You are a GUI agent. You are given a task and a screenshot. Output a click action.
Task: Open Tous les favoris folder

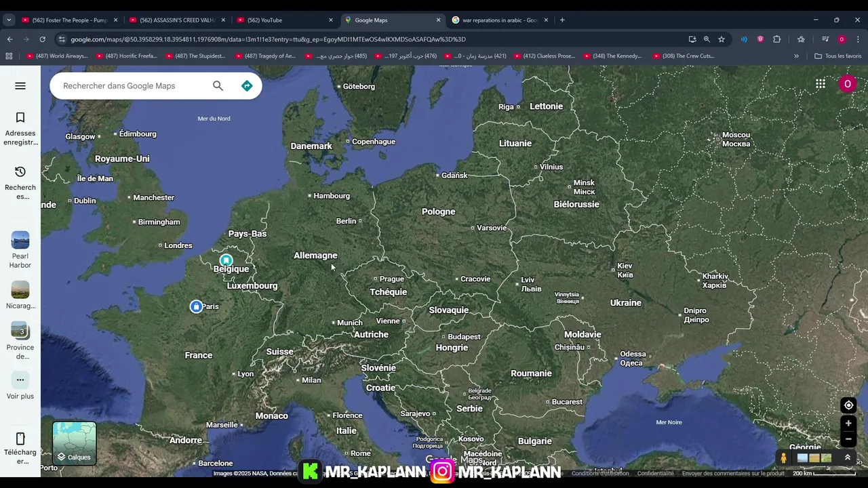[837, 56]
